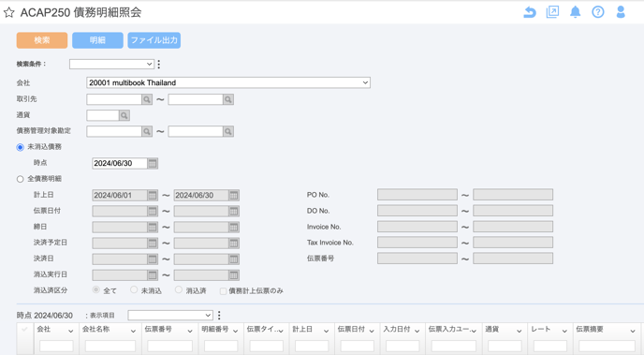Click the favorite star next to ACAP250

8,12
